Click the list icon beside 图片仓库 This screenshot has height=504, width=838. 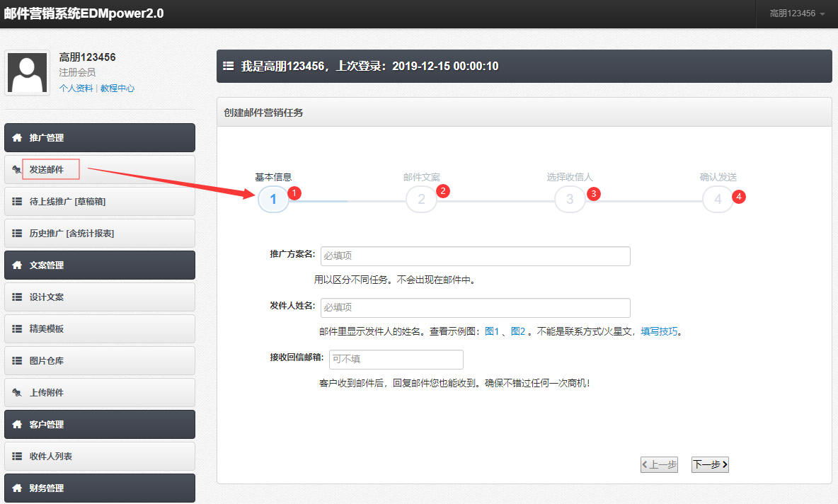(x=17, y=361)
